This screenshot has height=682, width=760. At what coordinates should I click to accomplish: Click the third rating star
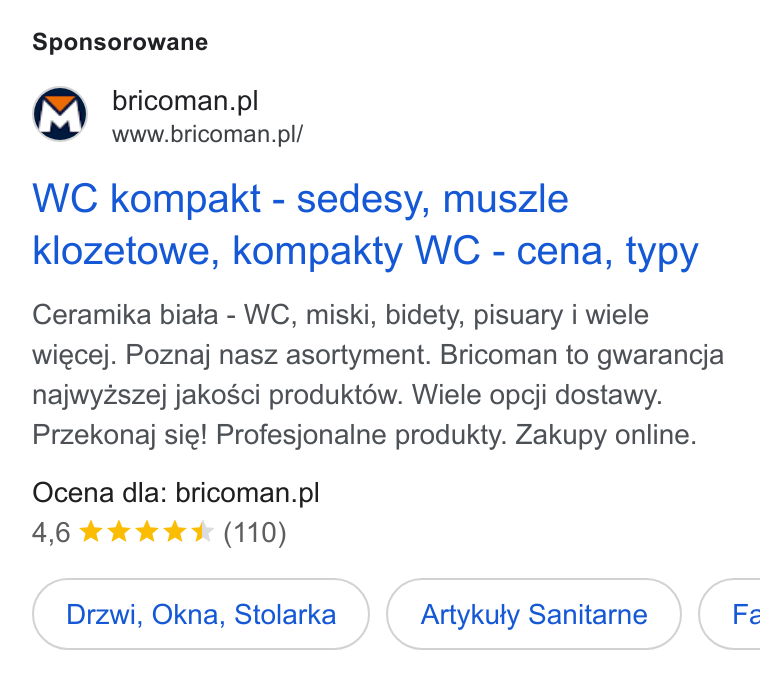coord(146,532)
